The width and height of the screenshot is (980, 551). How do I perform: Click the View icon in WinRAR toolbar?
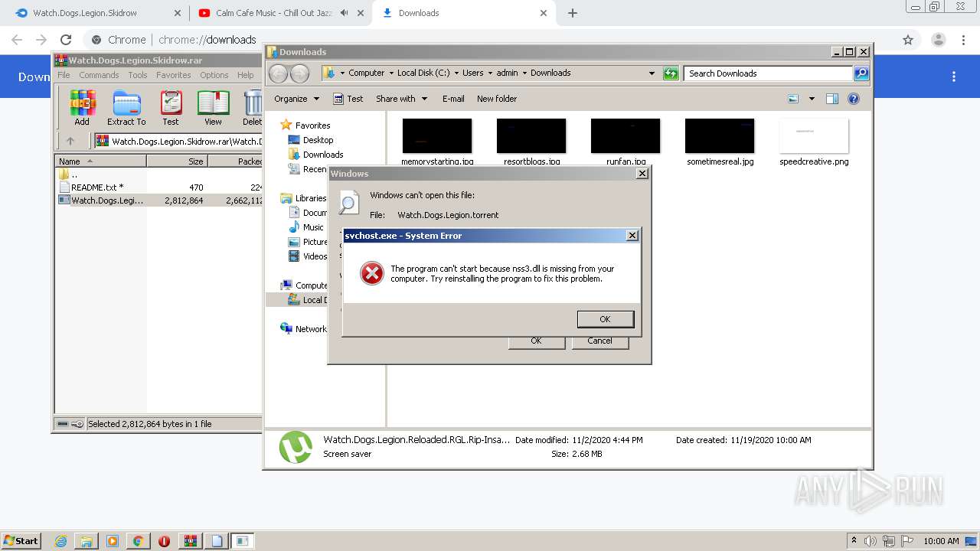[213, 107]
